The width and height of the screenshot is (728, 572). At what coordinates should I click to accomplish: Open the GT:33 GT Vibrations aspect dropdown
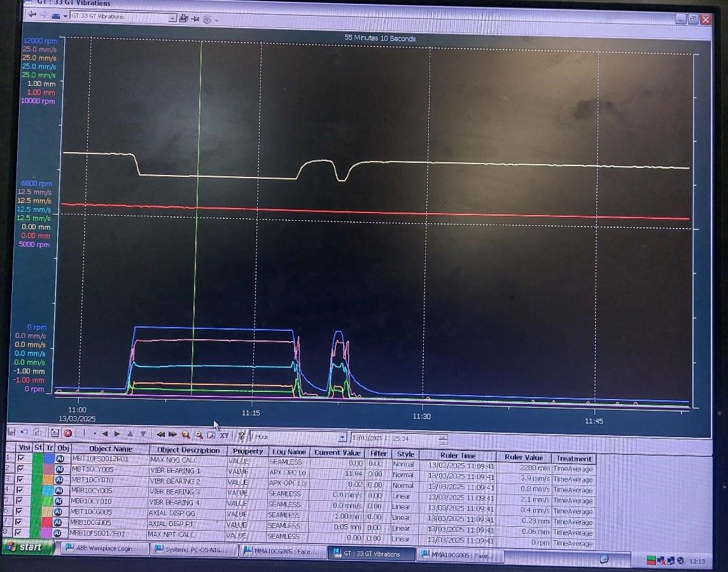click(172, 18)
